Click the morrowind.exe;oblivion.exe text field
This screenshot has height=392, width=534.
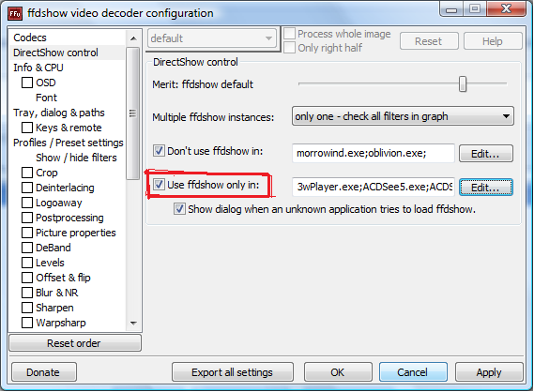[x=374, y=153]
